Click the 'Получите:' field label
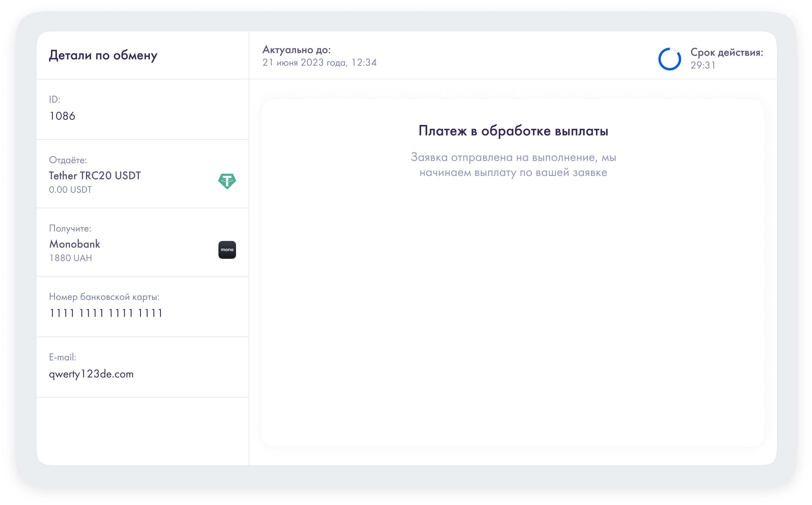The height and width of the screenshot is (505, 812). 70,228
